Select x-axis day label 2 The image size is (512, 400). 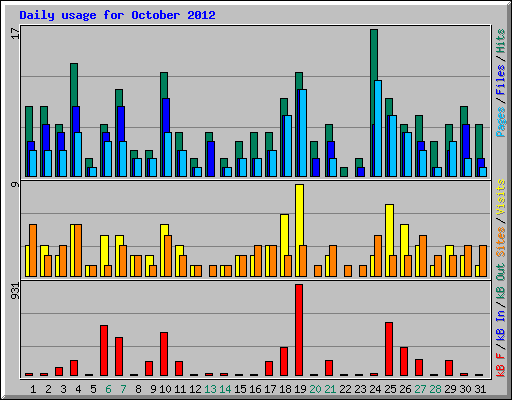tap(48, 389)
